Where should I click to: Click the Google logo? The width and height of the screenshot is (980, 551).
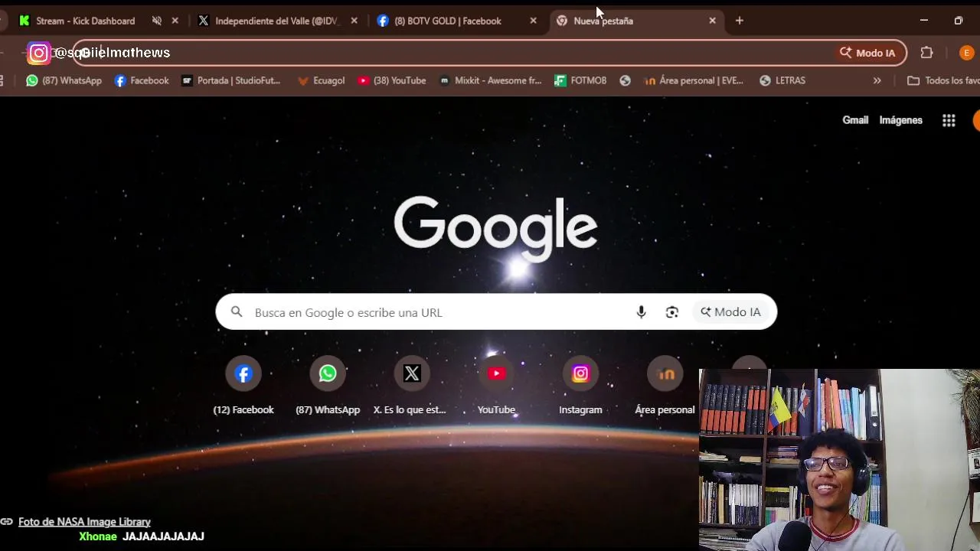[496, 228]
